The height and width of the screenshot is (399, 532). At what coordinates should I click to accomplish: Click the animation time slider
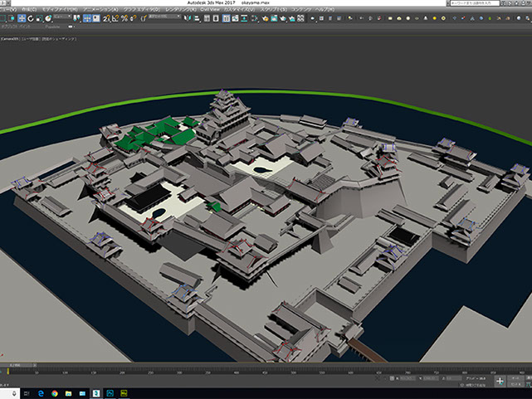tap(17, 364)
